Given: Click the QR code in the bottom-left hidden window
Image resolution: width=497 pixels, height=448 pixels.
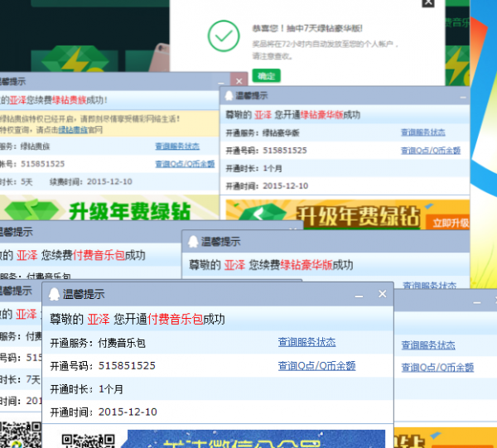Looking at the screenshot, I should (21, 435).
